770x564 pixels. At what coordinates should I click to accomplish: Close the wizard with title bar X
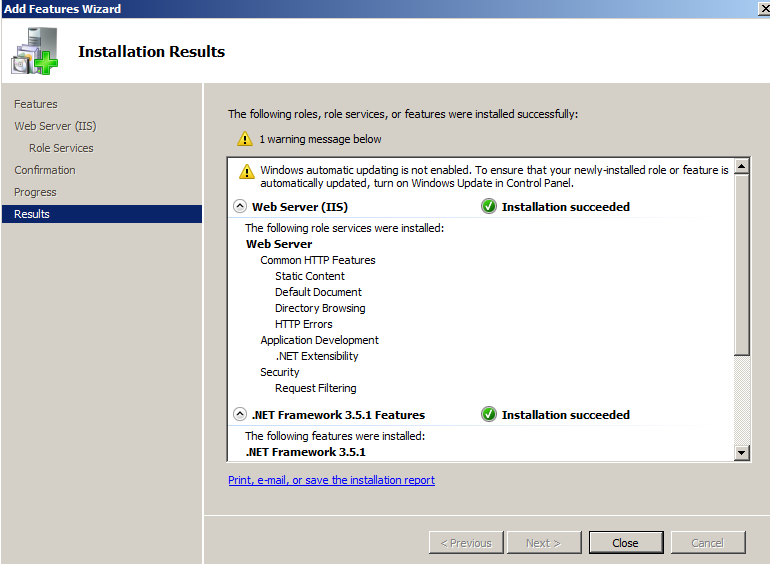[764, 9]
